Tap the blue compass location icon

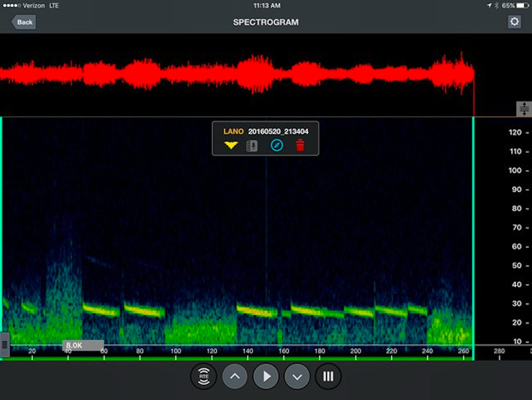tap(277, 145)
